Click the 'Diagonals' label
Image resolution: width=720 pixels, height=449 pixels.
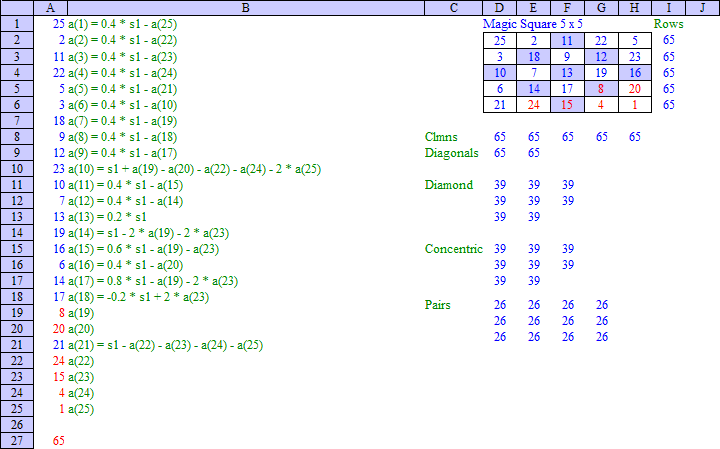[x=451, y=153]
